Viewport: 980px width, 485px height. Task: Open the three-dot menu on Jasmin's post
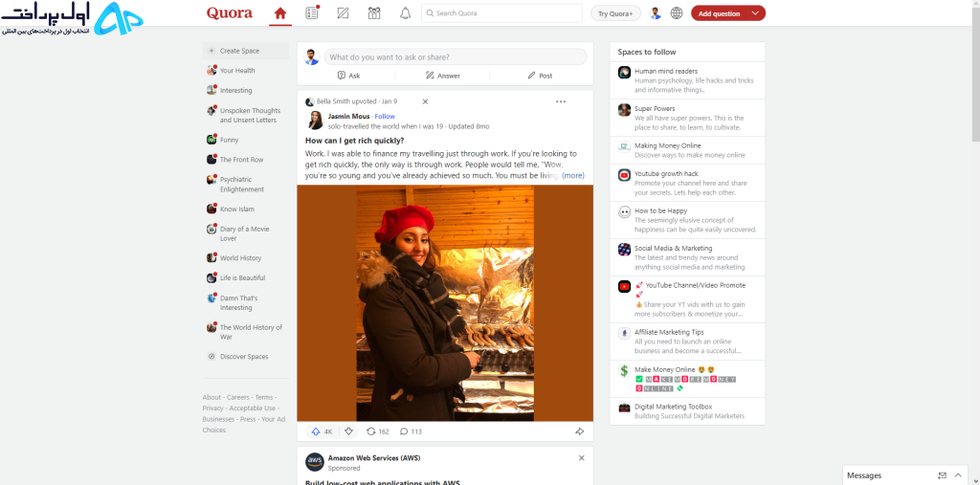(561, 101)
